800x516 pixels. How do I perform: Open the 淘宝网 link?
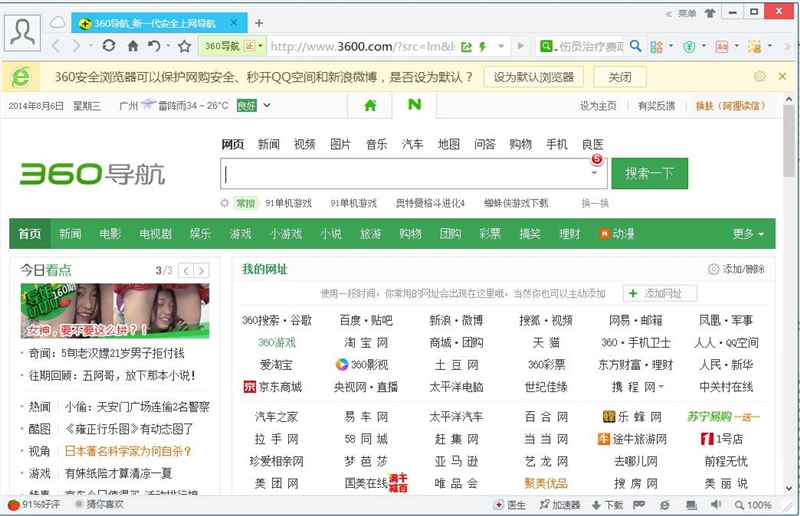tap(366, 342)
